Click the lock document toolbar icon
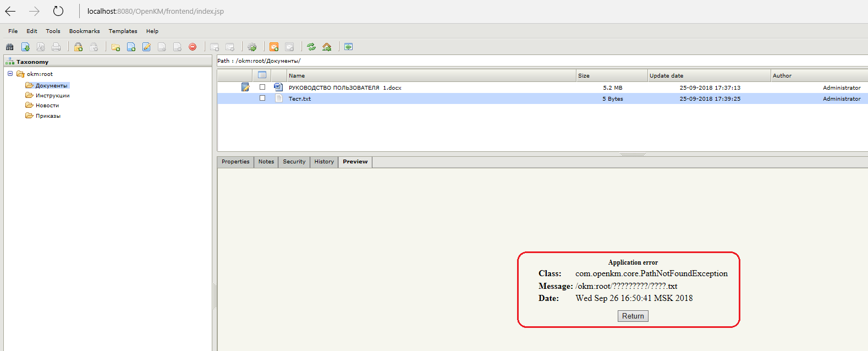This screenshot has height=351, width=868. 78,47
